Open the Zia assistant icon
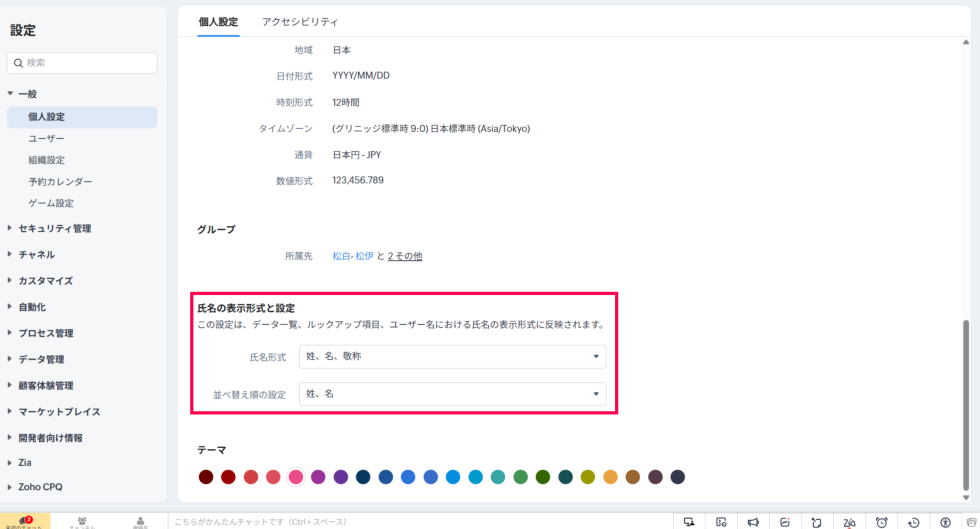Image resolution: width=980 pixels, height=529 pixels. tap(849, 522)
